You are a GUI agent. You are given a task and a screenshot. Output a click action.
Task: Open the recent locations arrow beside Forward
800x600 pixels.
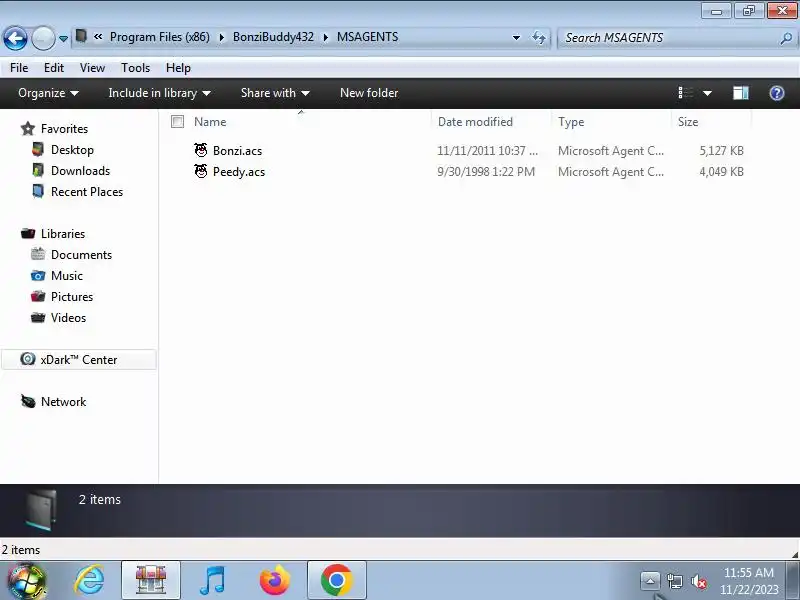pos(63,38)
